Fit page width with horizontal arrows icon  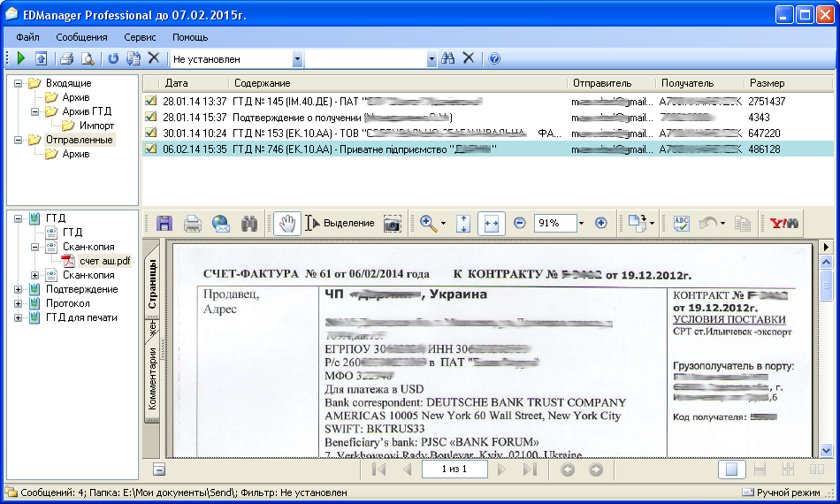pos(492,224)
